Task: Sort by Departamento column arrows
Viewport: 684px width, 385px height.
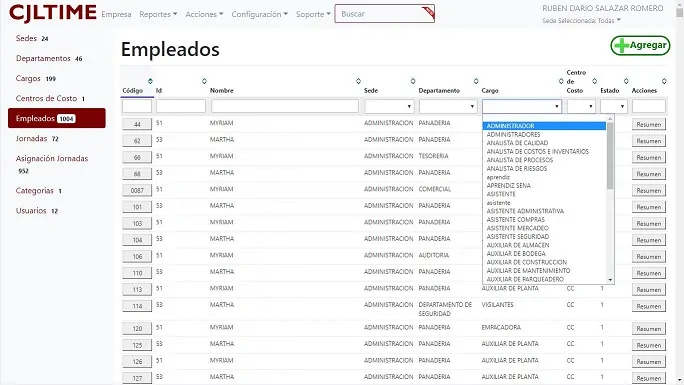Action: [476, 81]
